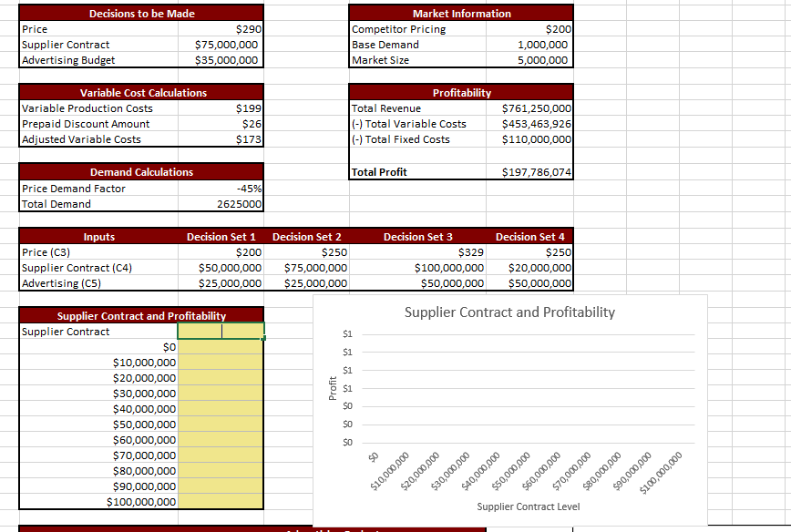
Task: Select the Base Demand cell showing 1,000,000
Action: click(x=538, y=44)
